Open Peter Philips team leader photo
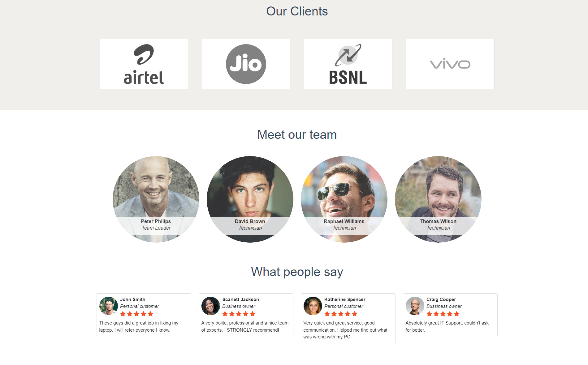Viewport: 588px width, 365px height. (156, 199)
